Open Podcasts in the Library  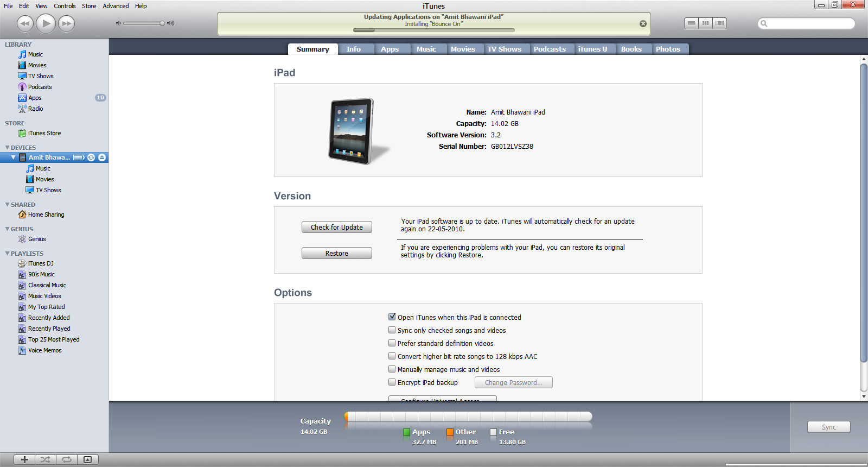[40, 87]
